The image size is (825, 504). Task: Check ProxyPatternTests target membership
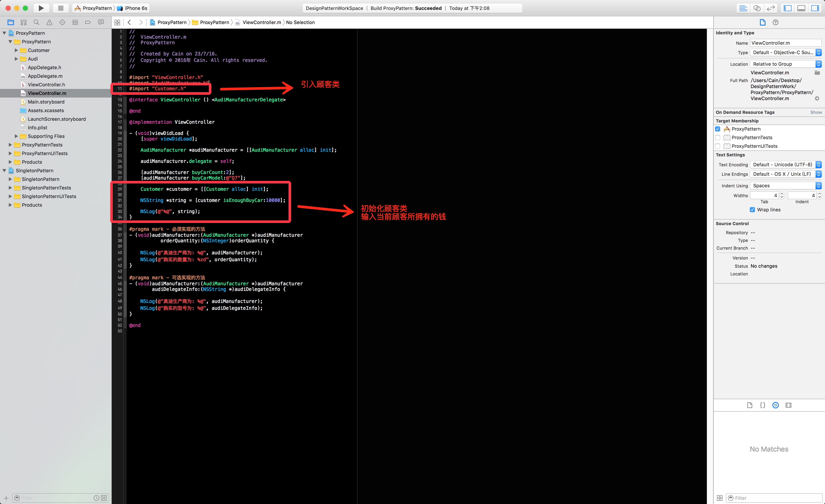coord(718,137)
